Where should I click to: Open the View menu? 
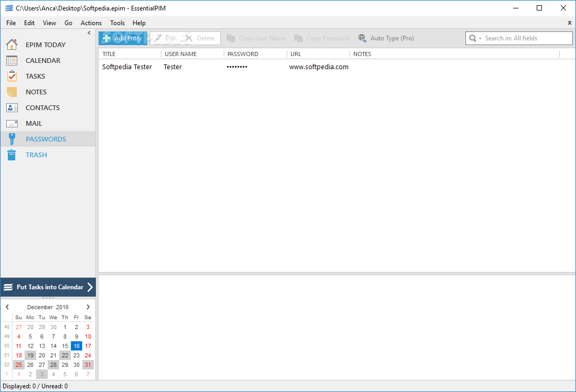point(49,23)
